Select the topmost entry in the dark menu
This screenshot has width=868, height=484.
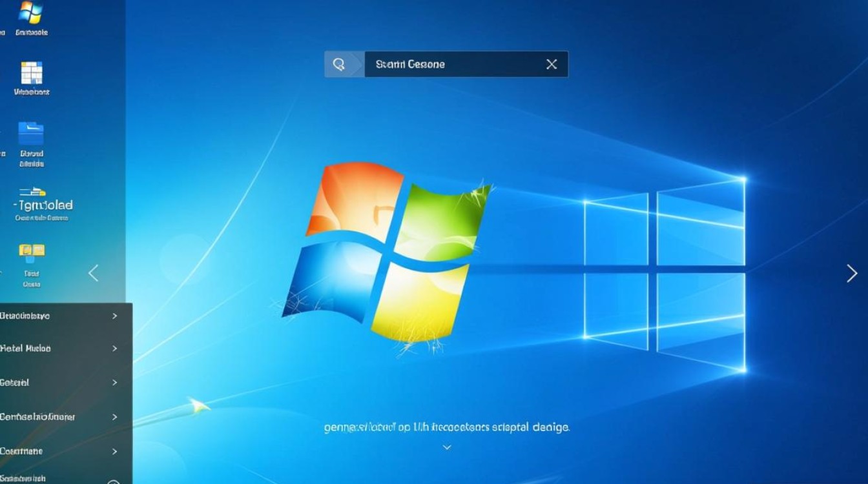point(26,316)
